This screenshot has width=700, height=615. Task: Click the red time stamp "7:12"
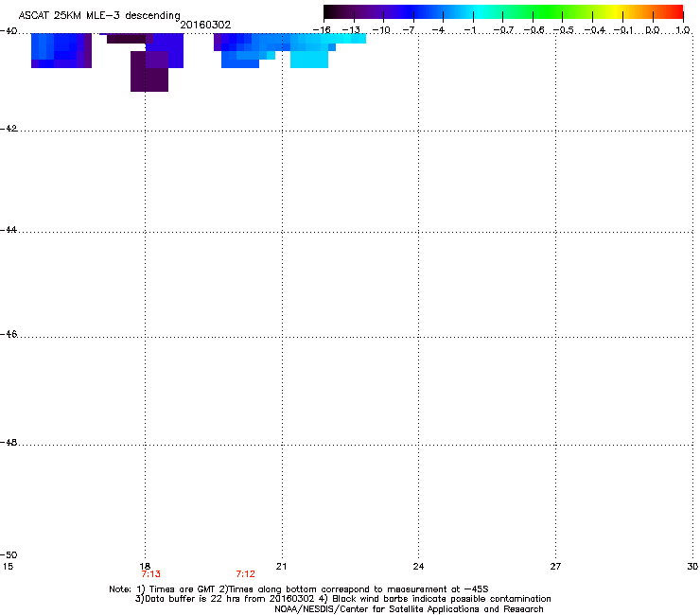246,574
